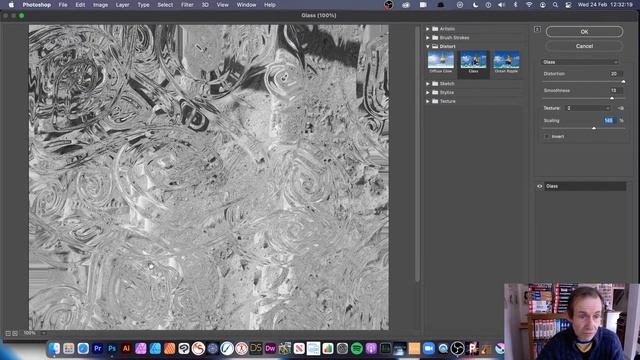Click the Spotlight search icon in menu bar

(555, 5)
